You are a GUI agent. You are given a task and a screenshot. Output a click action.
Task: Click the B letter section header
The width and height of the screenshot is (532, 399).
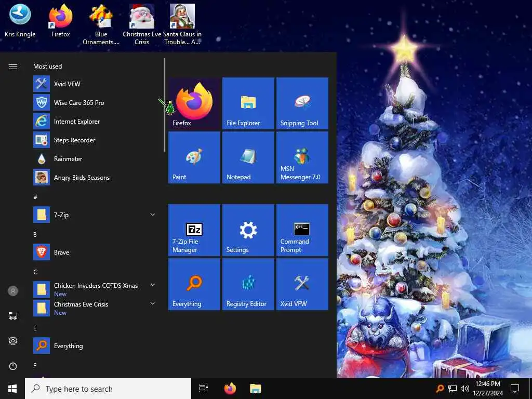point(35,234)
